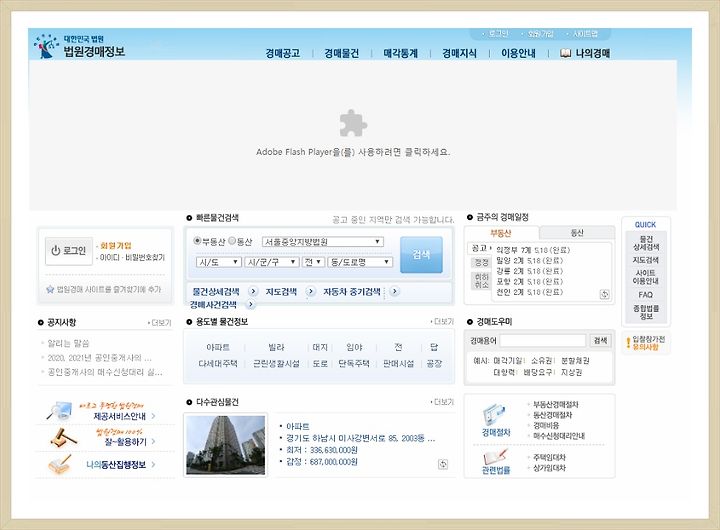Click 더보기 next to 공지사항
This screenshot has height=530, width=720.
161,323
